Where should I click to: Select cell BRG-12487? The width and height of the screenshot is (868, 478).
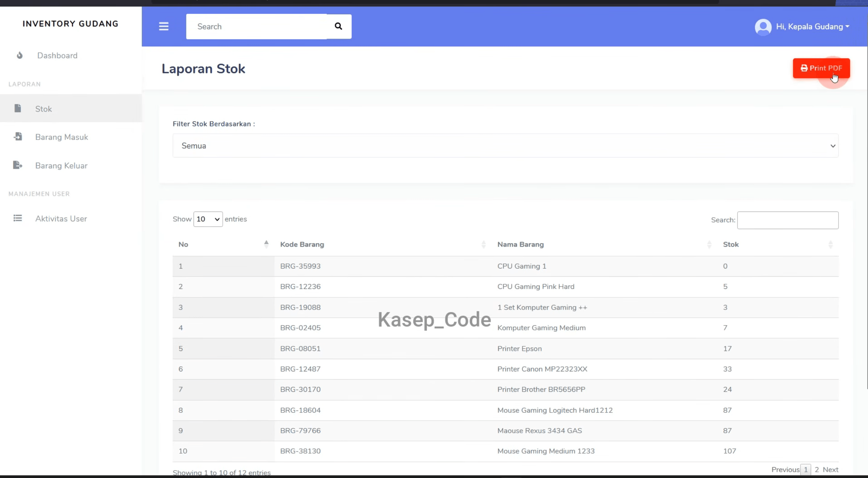(x=300, y=369)
